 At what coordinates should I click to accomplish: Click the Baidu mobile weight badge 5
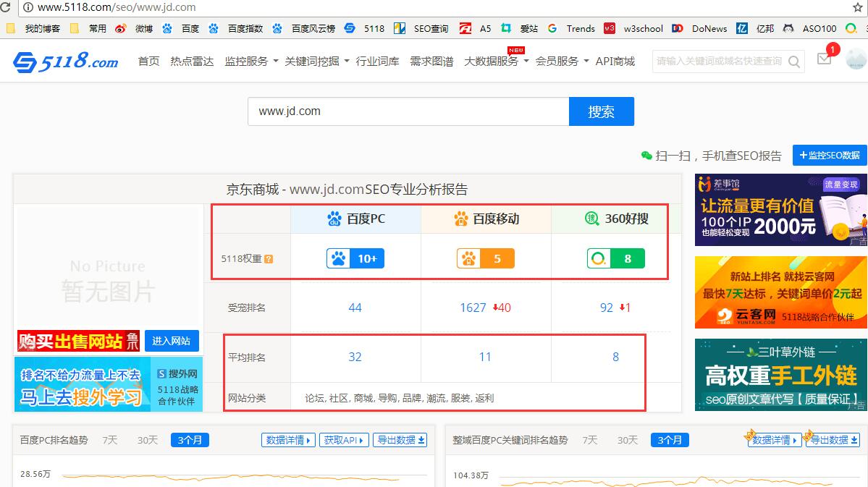486,258
